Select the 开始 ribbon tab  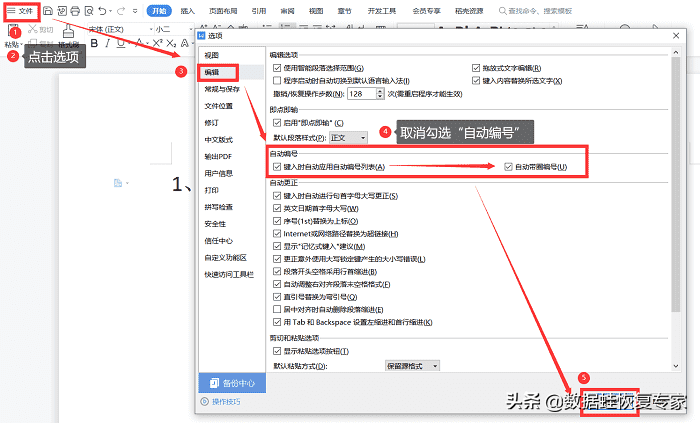159,11
